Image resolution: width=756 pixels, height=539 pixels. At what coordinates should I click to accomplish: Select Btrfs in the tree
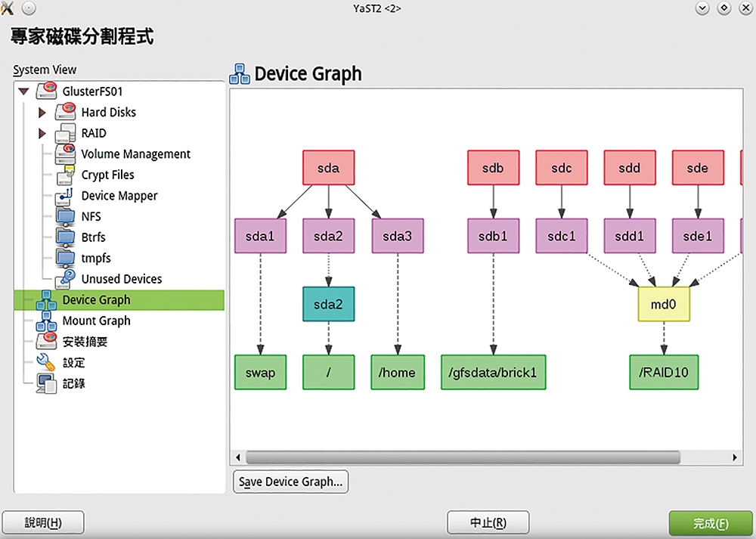tap(93, 237)
